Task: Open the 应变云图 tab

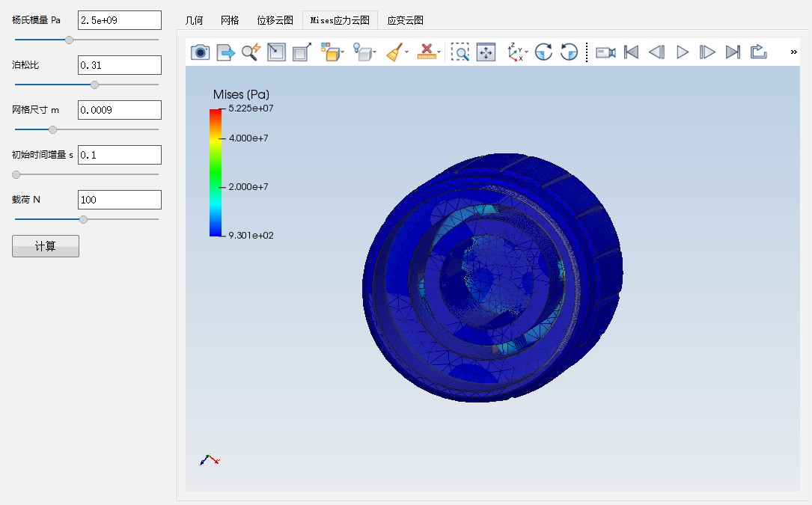Action: (405, 20)
